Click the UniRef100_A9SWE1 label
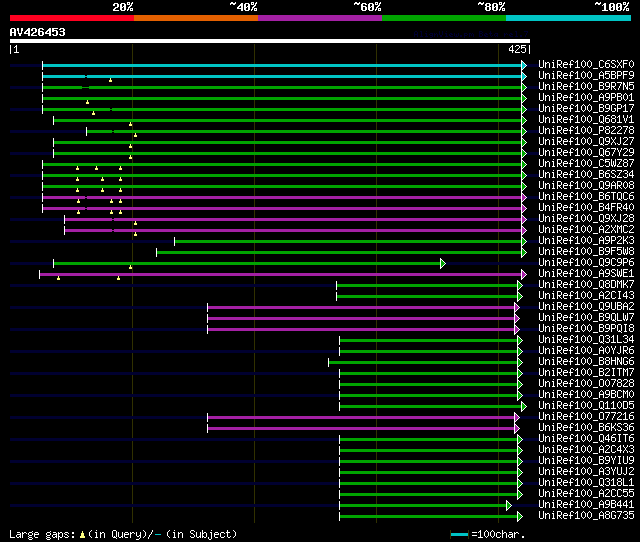The image size is (640, 542). click(x=586, y=274)
